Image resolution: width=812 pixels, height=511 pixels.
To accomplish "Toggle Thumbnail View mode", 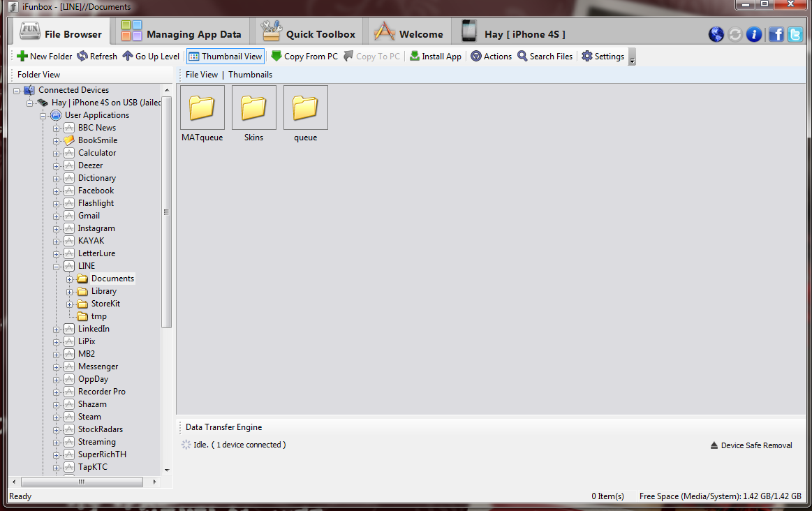I will tap(226, 57).
